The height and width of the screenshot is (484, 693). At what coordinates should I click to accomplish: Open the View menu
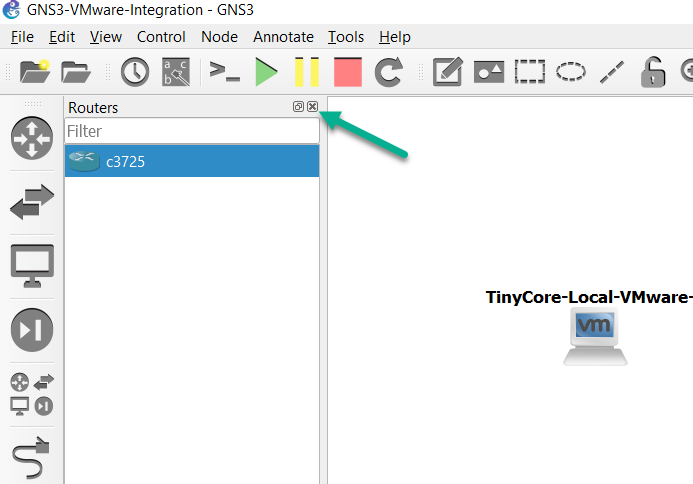[x=106, y=37]
